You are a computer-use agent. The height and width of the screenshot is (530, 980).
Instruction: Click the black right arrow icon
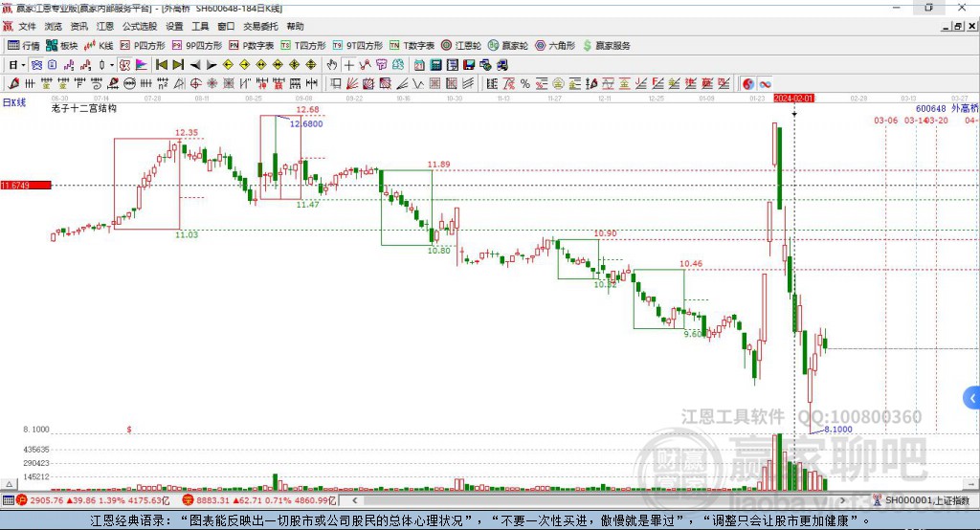click(212, 65)
